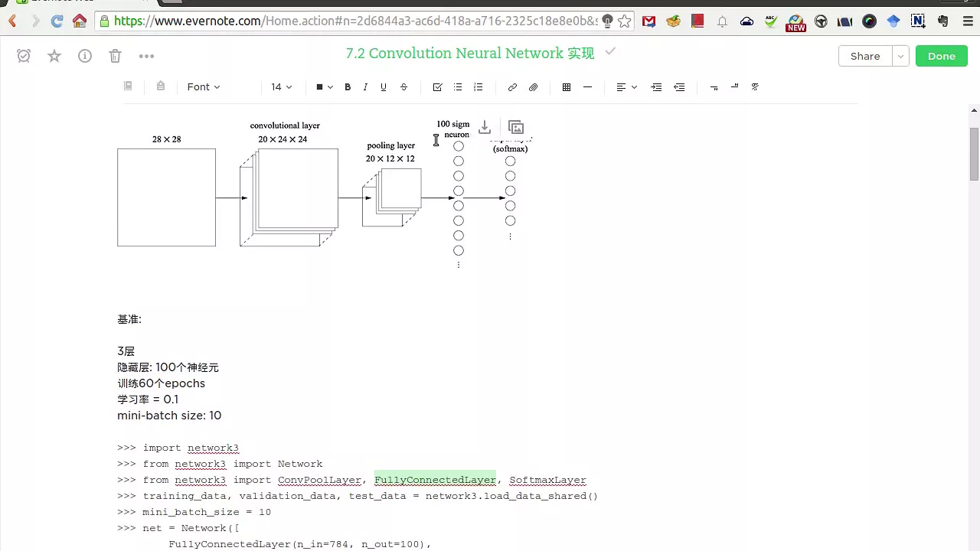
Task: Insert a horizontal rule
Action: pyautogui.click(x=587, y=87)
